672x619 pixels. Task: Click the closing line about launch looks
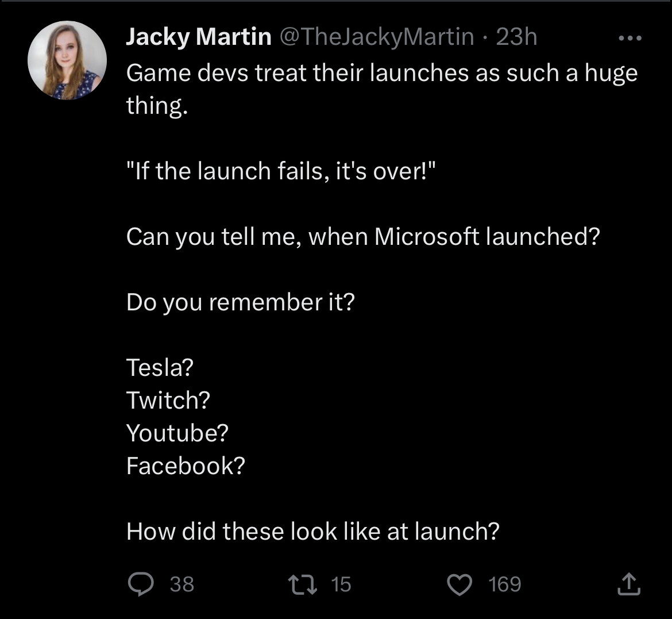tap(312, 531)
